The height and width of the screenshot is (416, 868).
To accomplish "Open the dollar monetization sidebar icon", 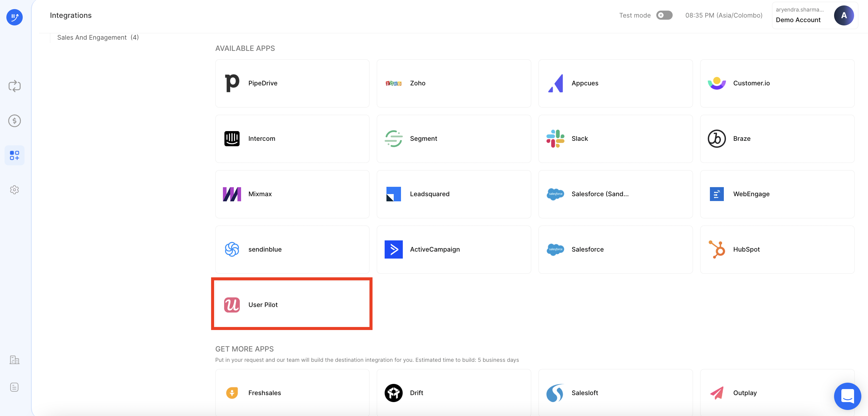I will pos(15,121).
